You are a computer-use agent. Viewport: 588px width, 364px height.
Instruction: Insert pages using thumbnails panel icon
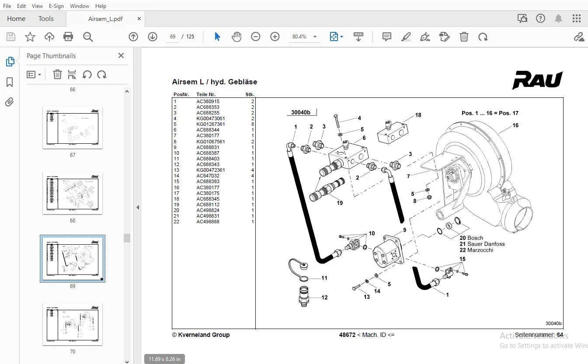point(72,74)
